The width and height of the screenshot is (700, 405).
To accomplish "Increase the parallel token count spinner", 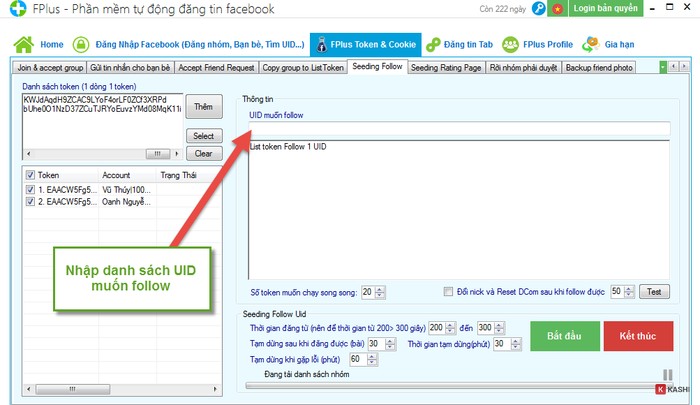I will click(379, 289).
